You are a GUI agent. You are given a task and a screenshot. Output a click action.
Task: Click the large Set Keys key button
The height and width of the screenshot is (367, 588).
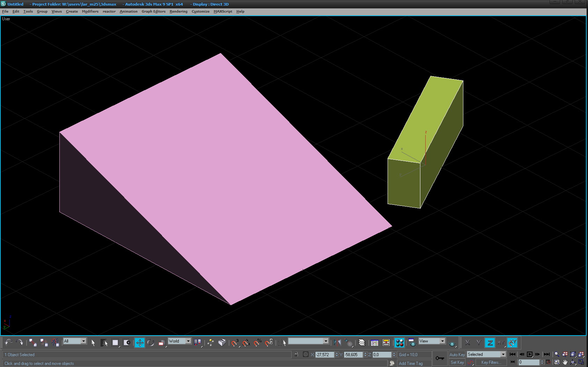[x=440, y=358]
